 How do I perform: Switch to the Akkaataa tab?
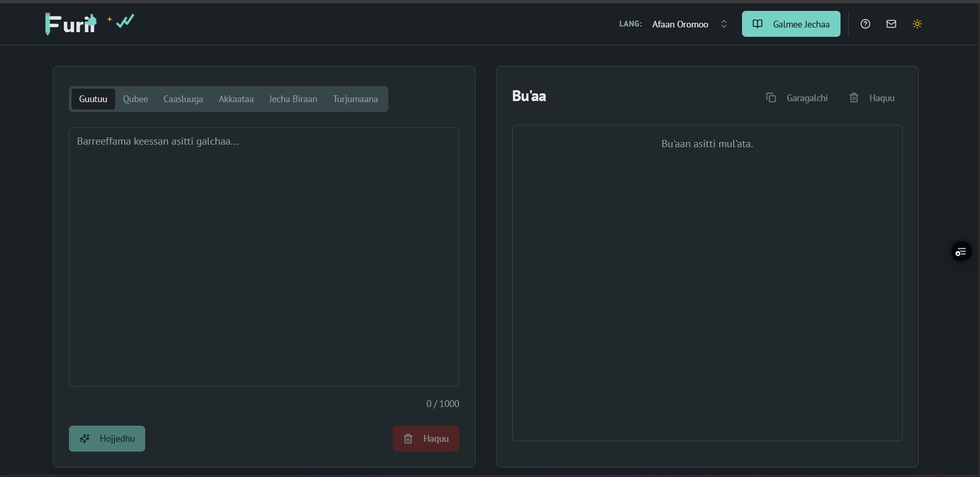coord(236,99)
